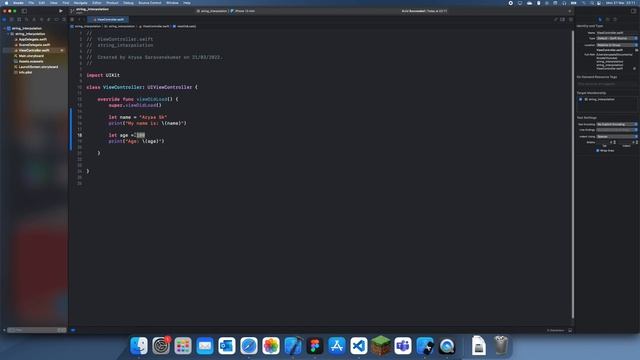
Task: Open Main.storyboard in the navigator
Action: pos(31,56)
